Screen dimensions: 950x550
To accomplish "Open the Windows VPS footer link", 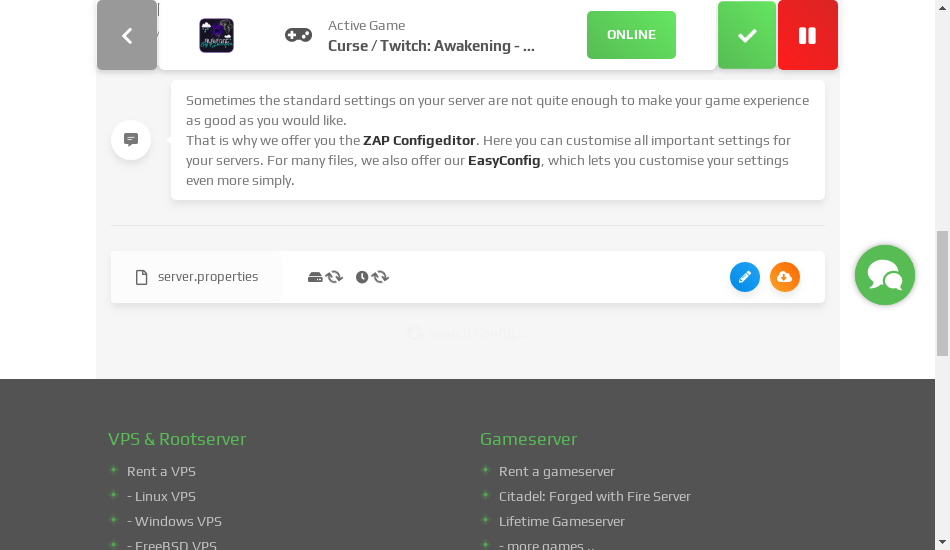I will tap(174, 521).
